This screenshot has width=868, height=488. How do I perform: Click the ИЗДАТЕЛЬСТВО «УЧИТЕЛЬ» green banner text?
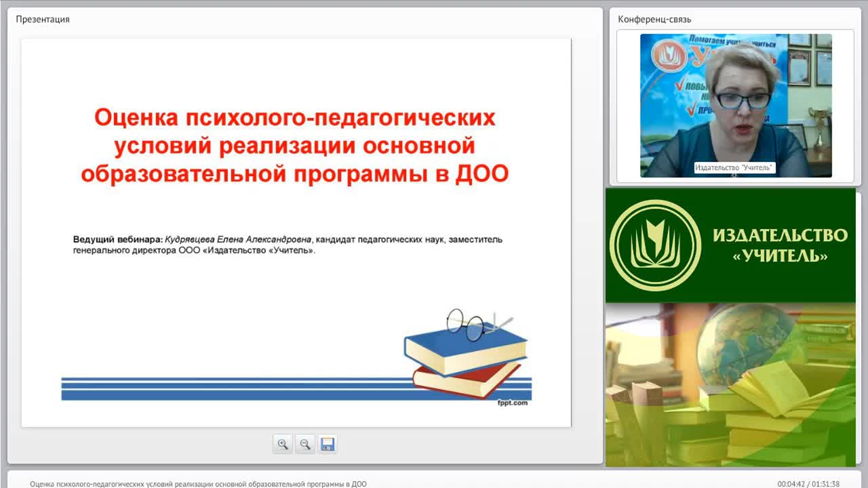click(x=780, y=245)
